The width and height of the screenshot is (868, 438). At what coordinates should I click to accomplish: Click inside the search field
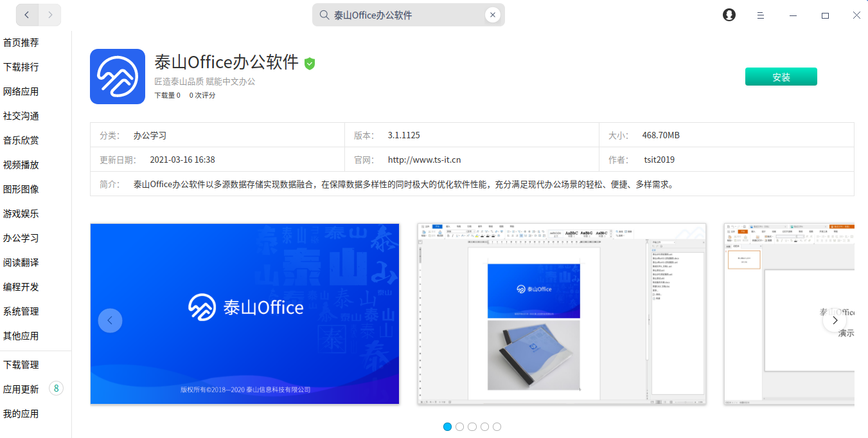click(x=409, y=15)
